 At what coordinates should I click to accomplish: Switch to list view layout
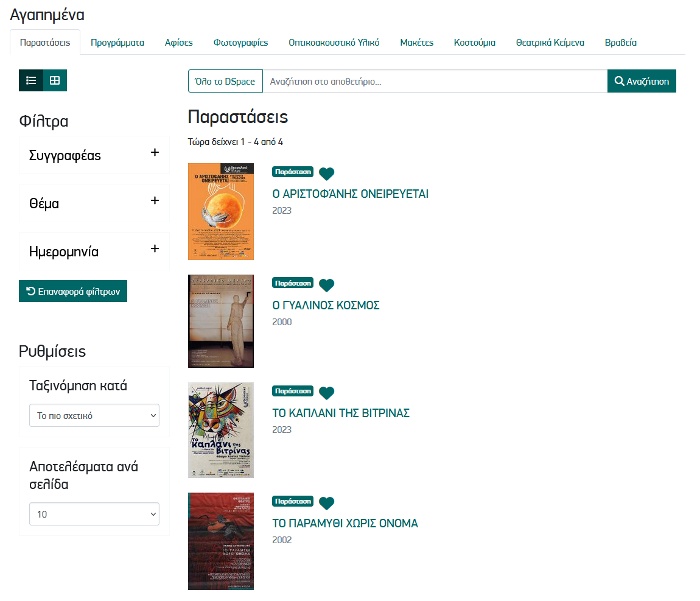(31, 80)
